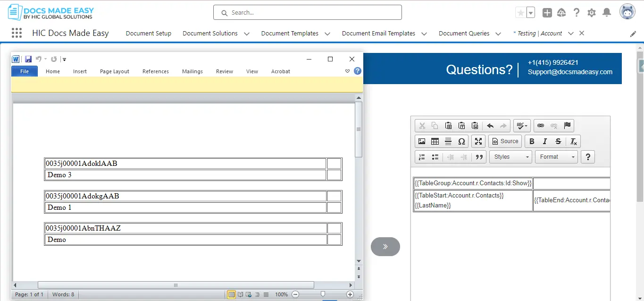
Task: Maximize the rich text editor
Action: tap(478, 141)
